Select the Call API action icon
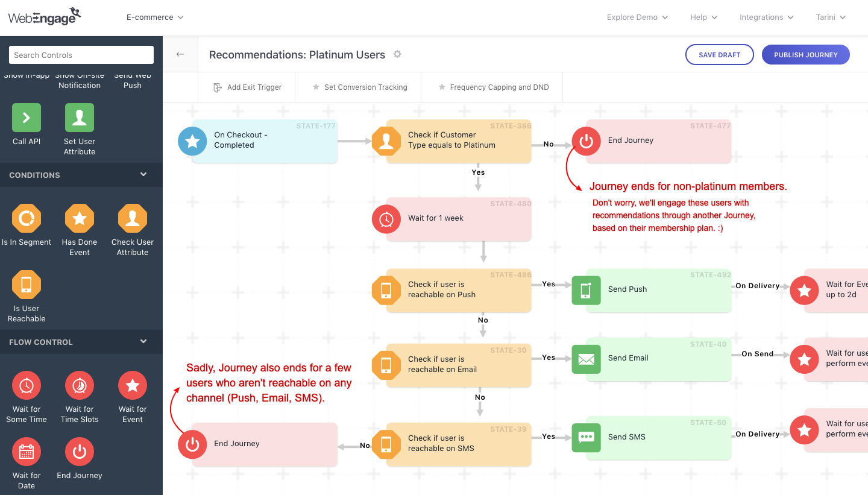This screenshot has width=868, height=495. coord(27,118)
